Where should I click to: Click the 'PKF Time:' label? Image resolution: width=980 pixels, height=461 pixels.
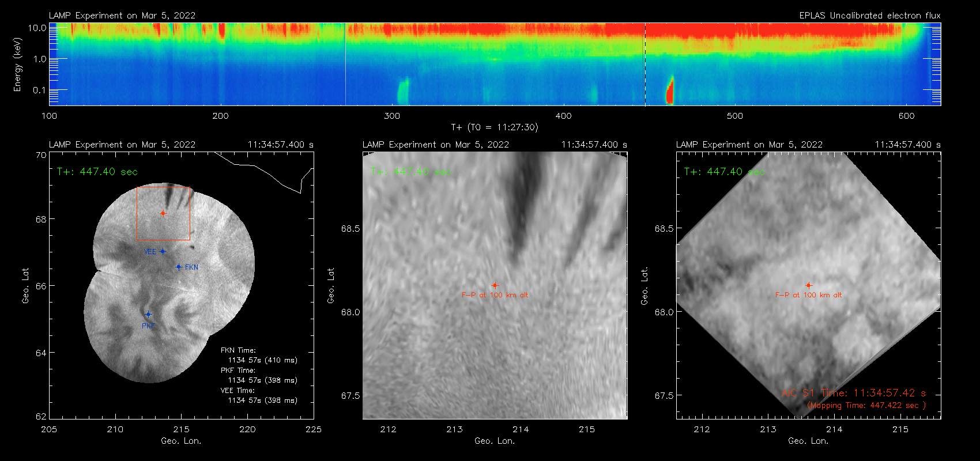click(x=238, y=371)
